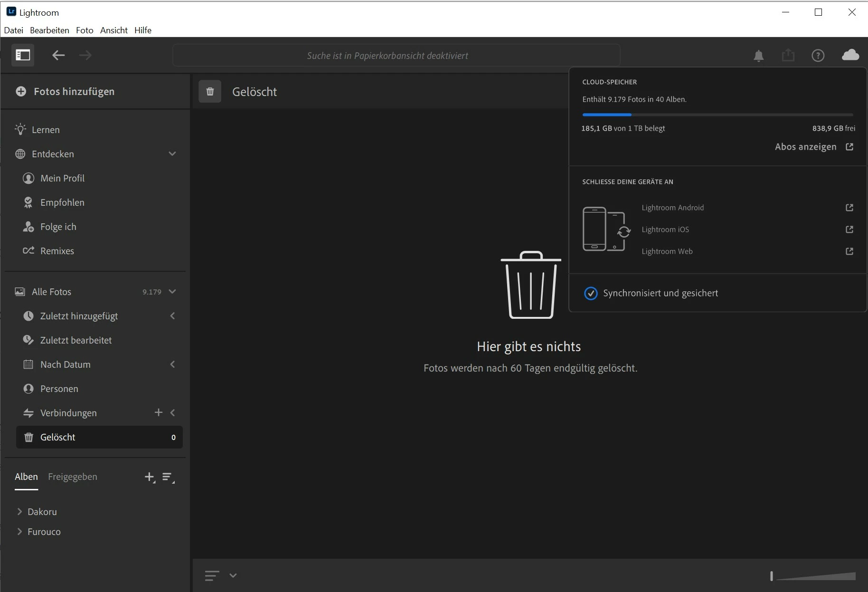The width and height of the screenshot is (868, 592).
Task: Click the large trash can illustration
Action: (x=531, y=285)
